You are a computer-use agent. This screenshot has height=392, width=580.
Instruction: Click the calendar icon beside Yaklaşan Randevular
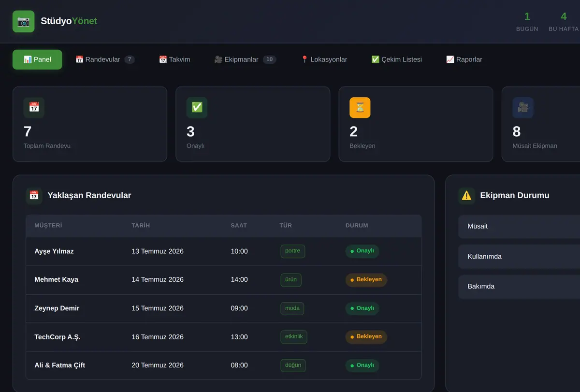34,195
